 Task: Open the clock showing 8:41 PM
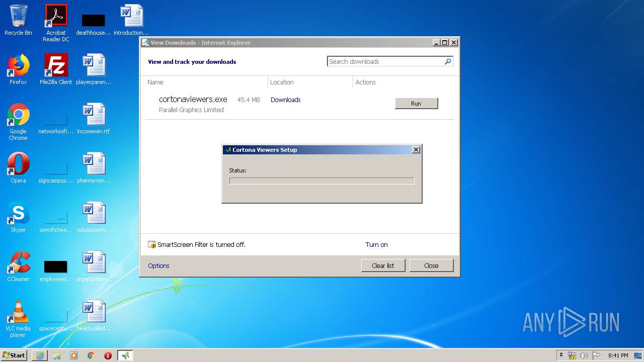tap(618, 355)
